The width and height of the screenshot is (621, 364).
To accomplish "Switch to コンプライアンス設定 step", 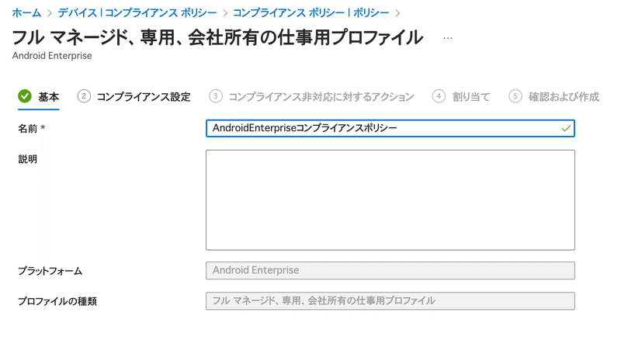I will tap(134, 97).
